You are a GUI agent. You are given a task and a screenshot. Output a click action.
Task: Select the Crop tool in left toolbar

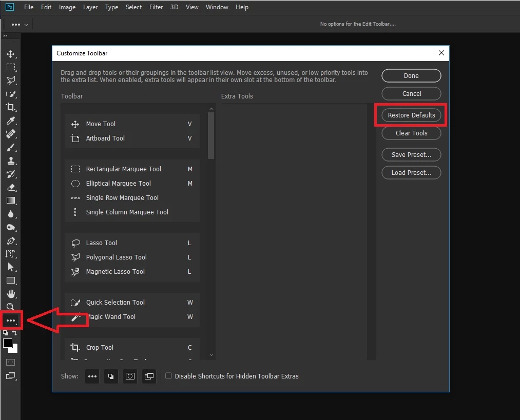[x=11, y=107]
